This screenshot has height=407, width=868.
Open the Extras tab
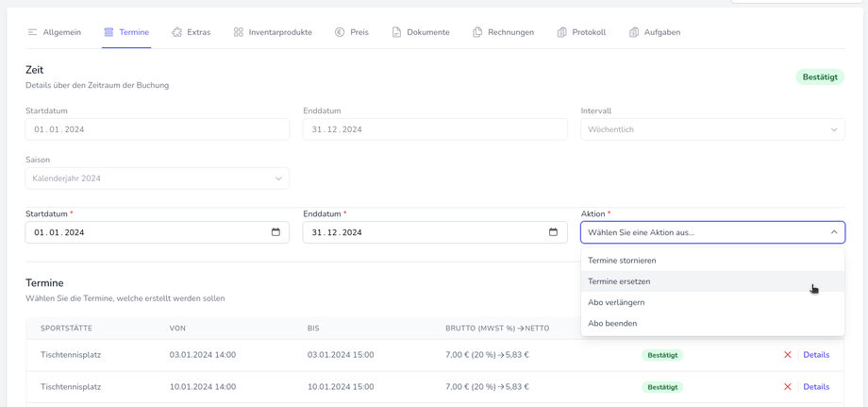[x=191, y=32]
